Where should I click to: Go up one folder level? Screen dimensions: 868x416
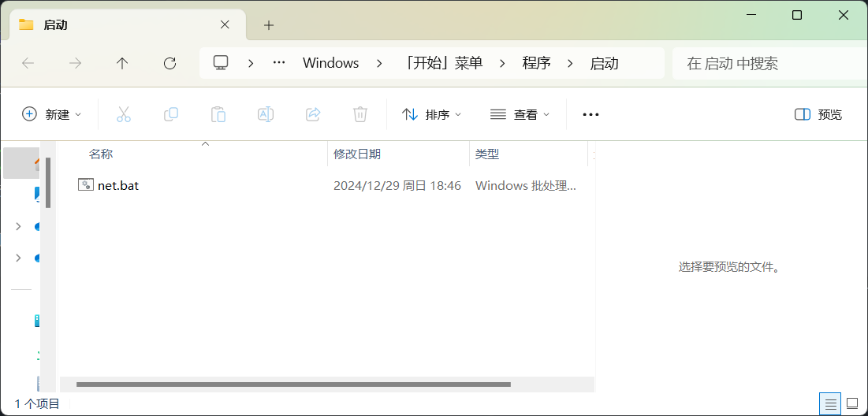(122, 63)
